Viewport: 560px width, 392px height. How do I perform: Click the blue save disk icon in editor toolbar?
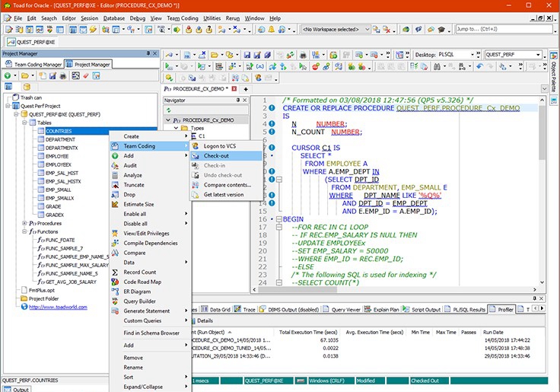click(x=247, y=55)
